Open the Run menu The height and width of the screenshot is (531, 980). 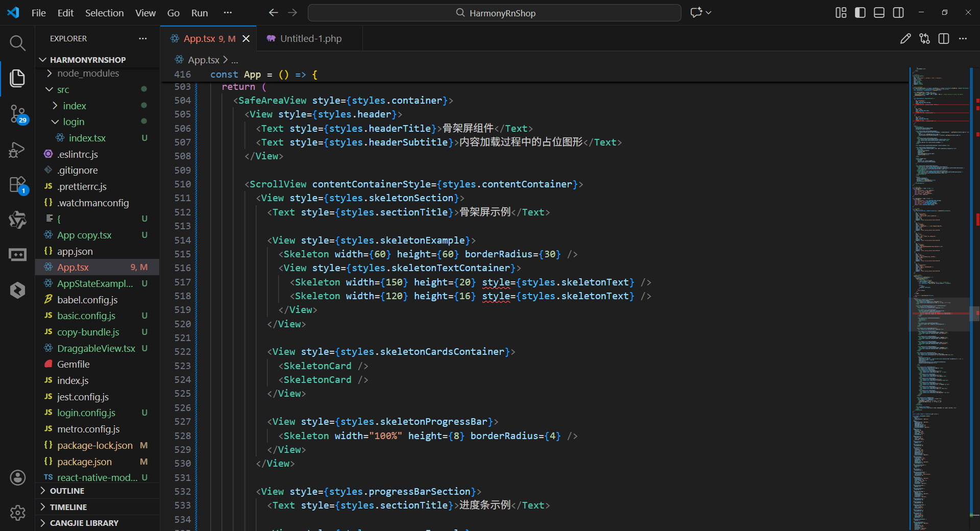[x=200, y=13]
